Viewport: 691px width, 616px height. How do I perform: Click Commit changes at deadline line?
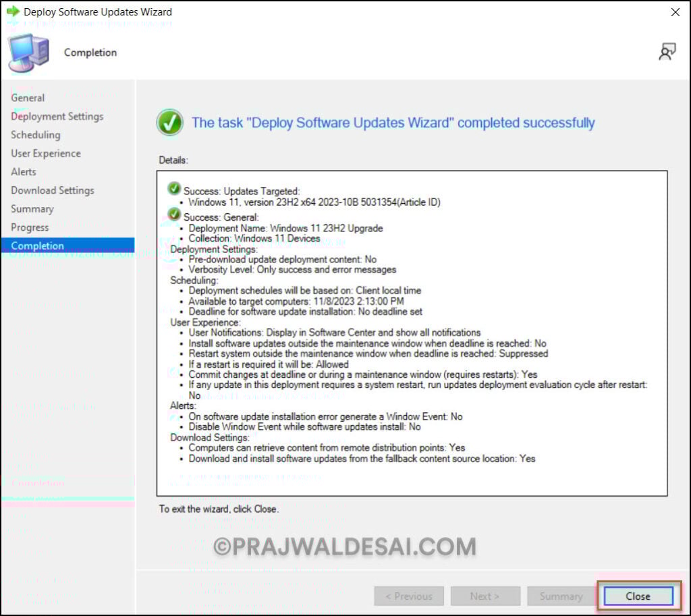[363, 374]
